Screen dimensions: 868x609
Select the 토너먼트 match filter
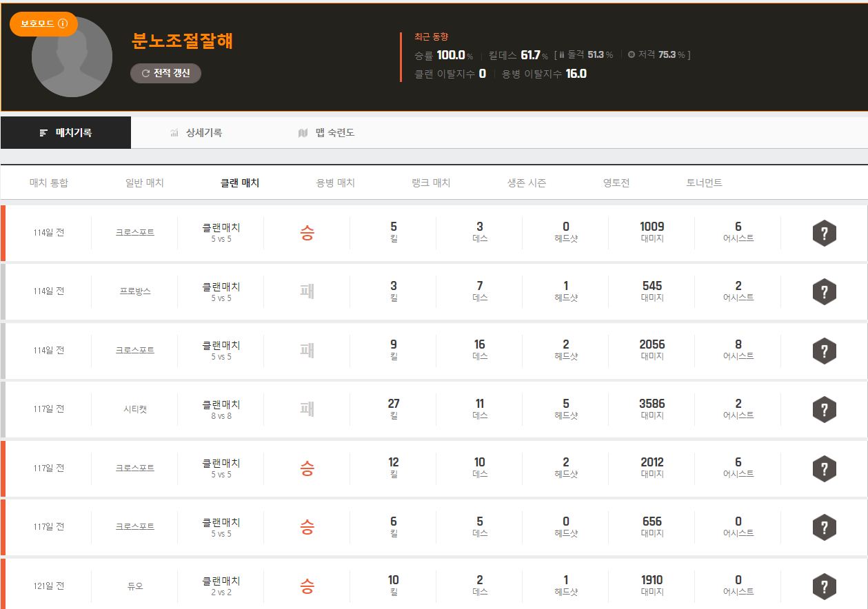pos(704,183)
